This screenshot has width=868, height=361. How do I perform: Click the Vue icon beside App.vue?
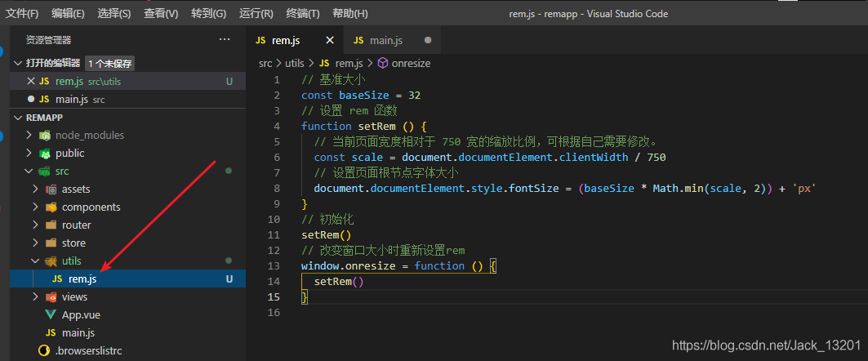51,315
